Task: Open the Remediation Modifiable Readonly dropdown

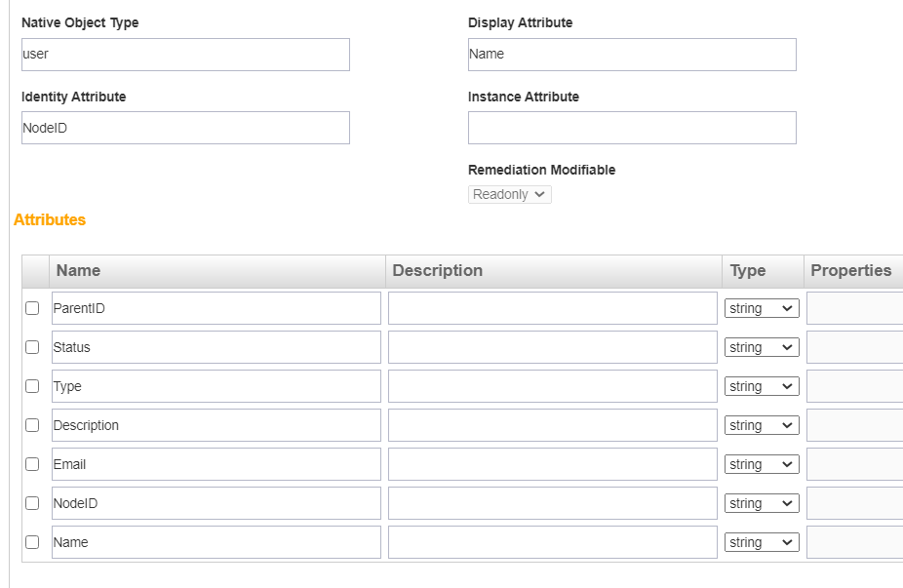Action: click(509, 194)
